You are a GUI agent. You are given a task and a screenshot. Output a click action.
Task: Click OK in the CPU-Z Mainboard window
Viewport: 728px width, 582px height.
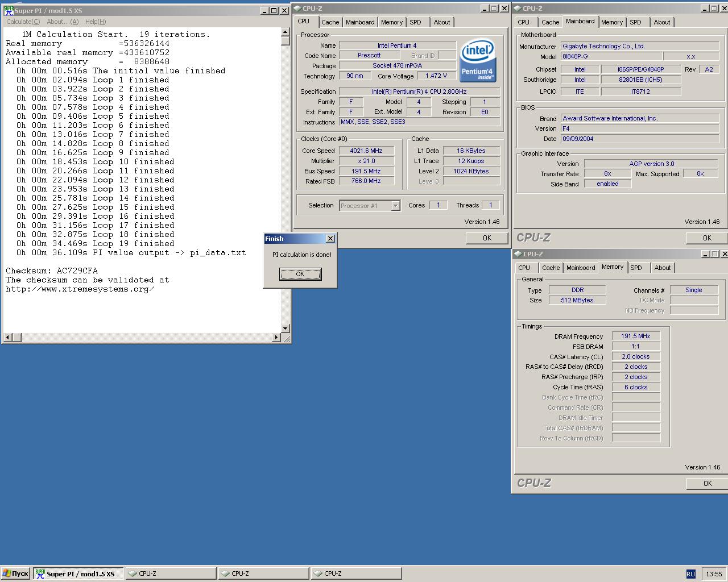pos(707,238)
